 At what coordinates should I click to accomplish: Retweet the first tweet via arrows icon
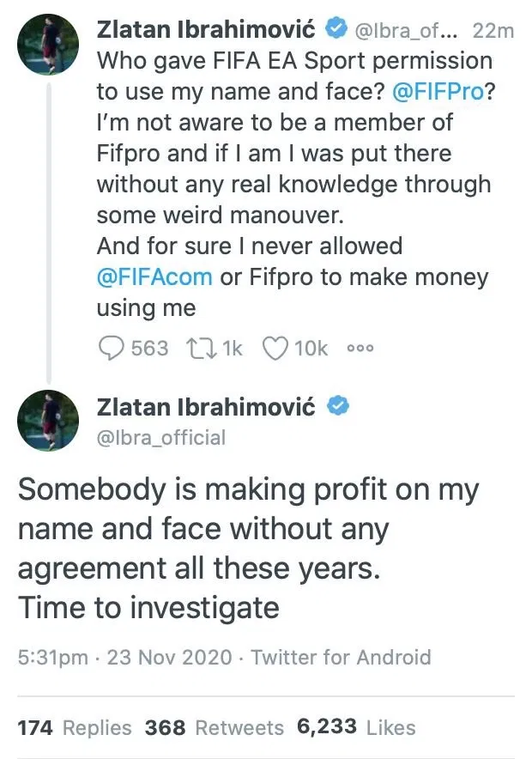pyautogui.click(x=202, y=348)
